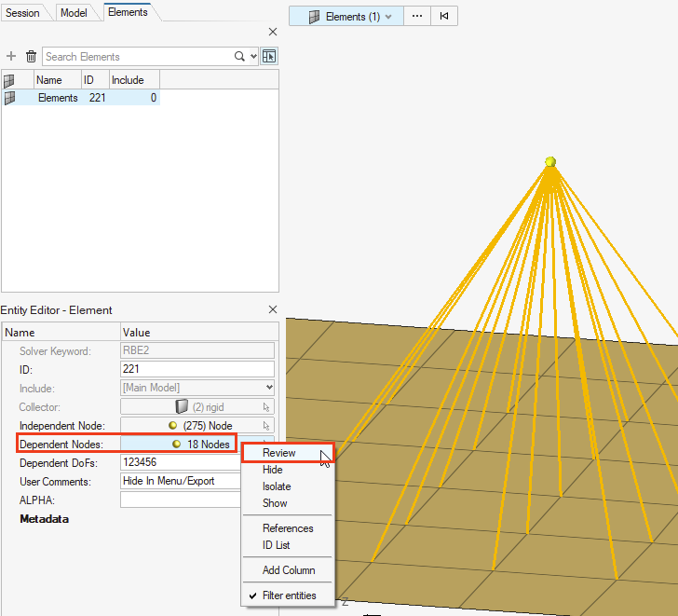Click the Independent Node (275) field
The width and height of the screenshot is (678, 616).
(x=197, y=425)
